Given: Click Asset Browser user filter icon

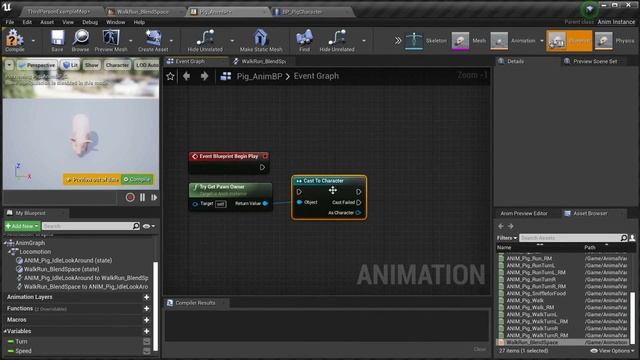Looking at the screenshot, I should point(632,238).
